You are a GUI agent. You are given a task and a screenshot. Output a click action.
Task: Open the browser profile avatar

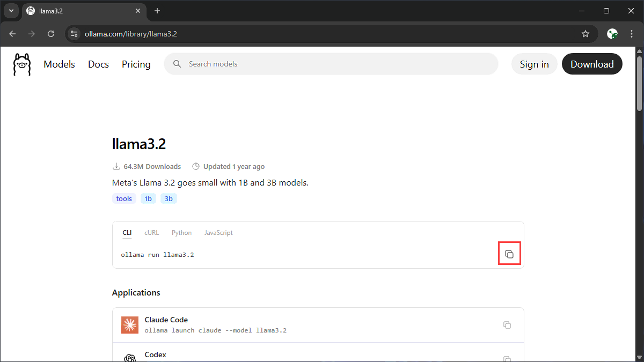pyautogui.click(x=612, y=34)
